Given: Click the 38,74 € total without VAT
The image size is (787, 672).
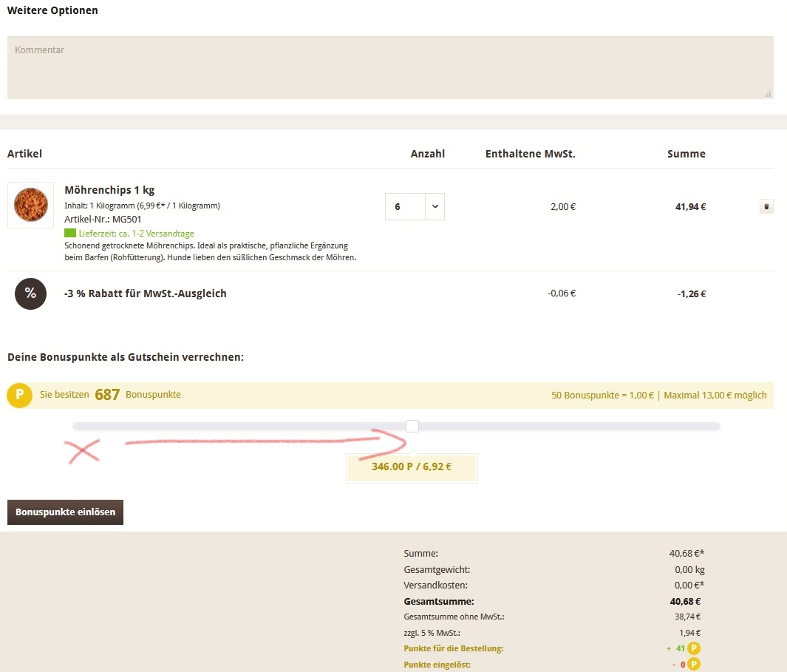Looking at the screenshot, I should pyautogui.click(x=688, y=617).
